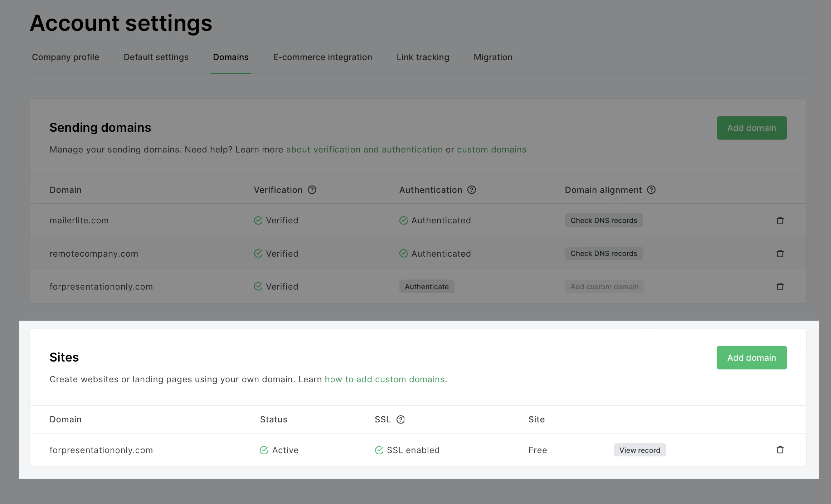The width and height of the screenshot is (831, 504).
Task: Delete the mailerlite.com sending domain
Action: tap(780, 220)
